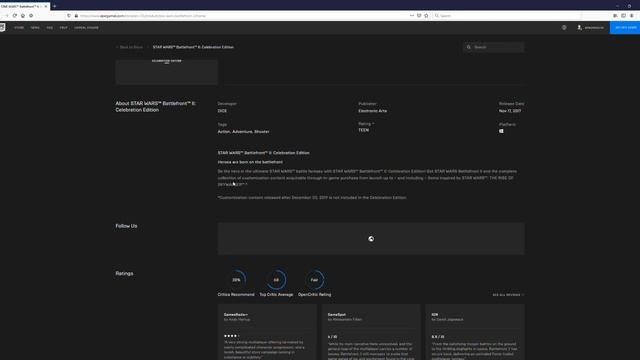
Task: Click the Top Critic Average score circle
Action: pos(276,280)
